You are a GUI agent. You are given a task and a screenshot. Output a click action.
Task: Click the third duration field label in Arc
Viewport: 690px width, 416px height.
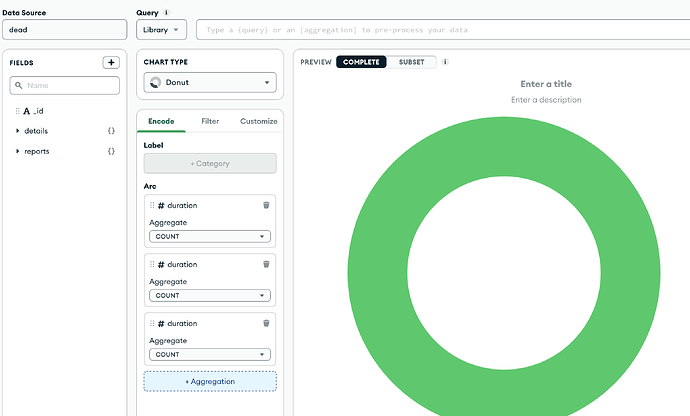click(182, 323)
